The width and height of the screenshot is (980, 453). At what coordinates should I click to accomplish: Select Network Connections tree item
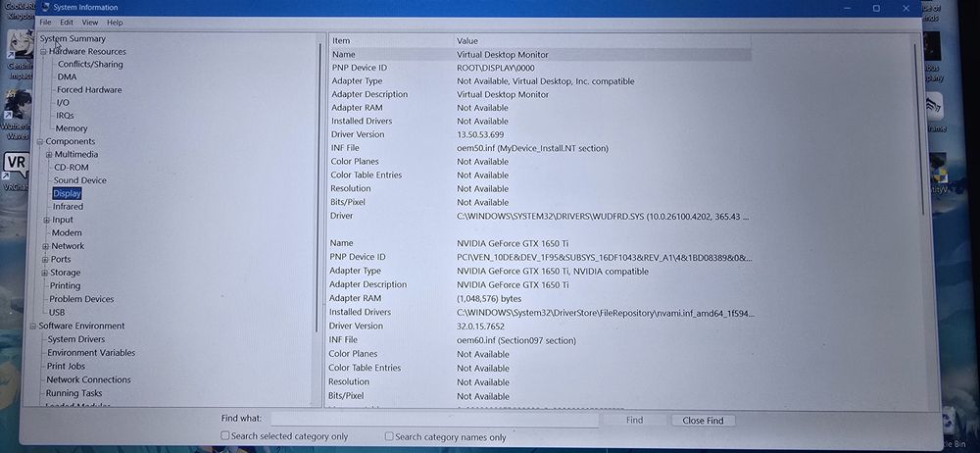tap(89, 379)
